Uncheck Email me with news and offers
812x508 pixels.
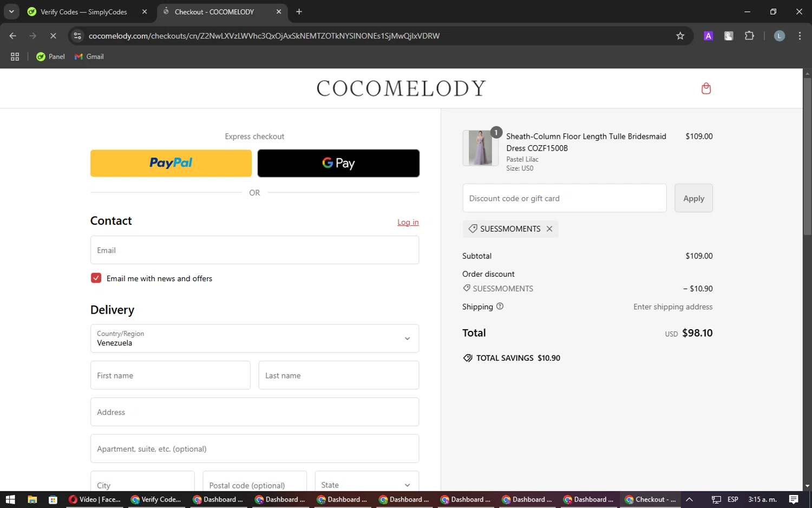[96, 278]
